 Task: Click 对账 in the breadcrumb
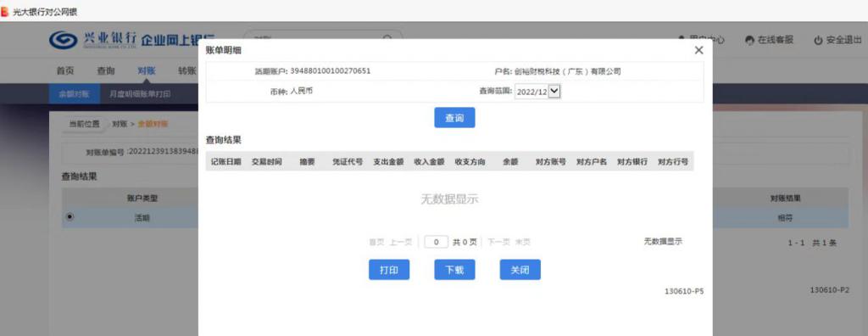[x=119, y=124]
